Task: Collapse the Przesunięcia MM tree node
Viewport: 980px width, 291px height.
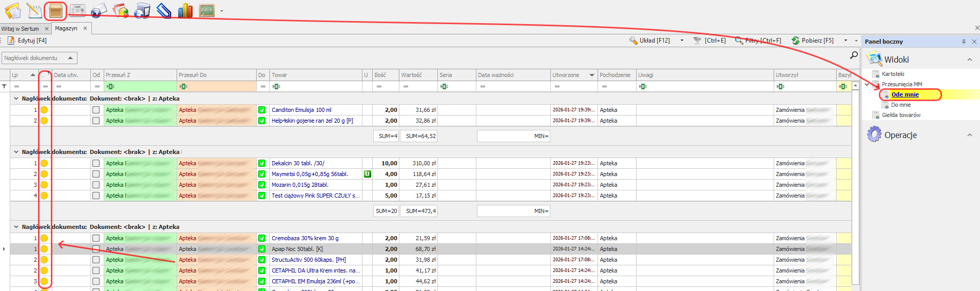Action: coord(867,84)
